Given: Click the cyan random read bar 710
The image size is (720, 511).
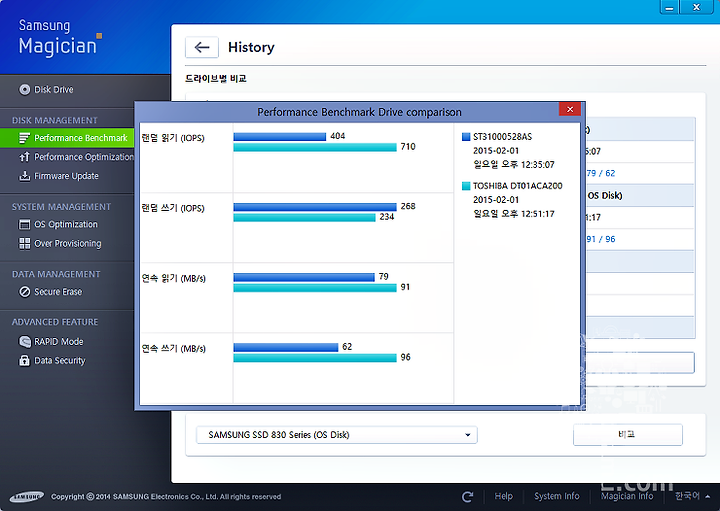Looking at the screenshot, I should coord(315,147).
